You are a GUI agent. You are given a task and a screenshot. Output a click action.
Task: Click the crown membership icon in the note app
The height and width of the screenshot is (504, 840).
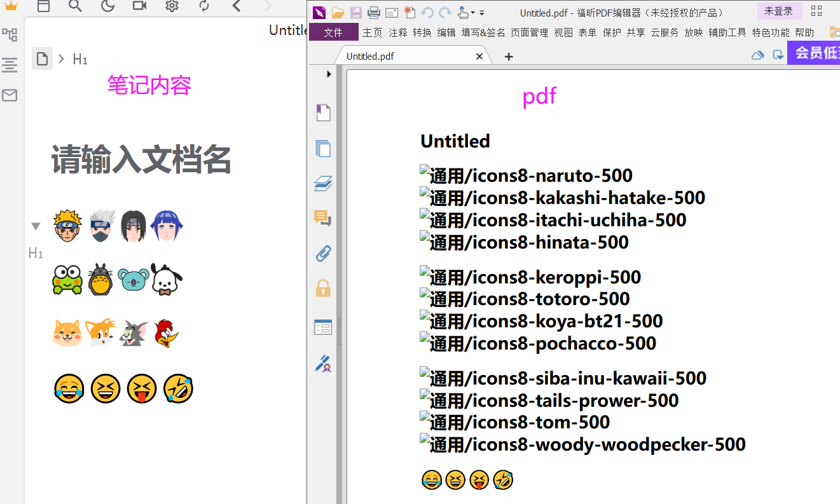(x=11, y=6)
